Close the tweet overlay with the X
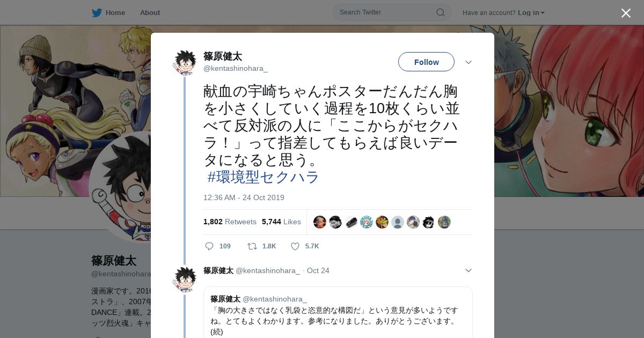The image size is (644, 338). [x=626, y=13]
